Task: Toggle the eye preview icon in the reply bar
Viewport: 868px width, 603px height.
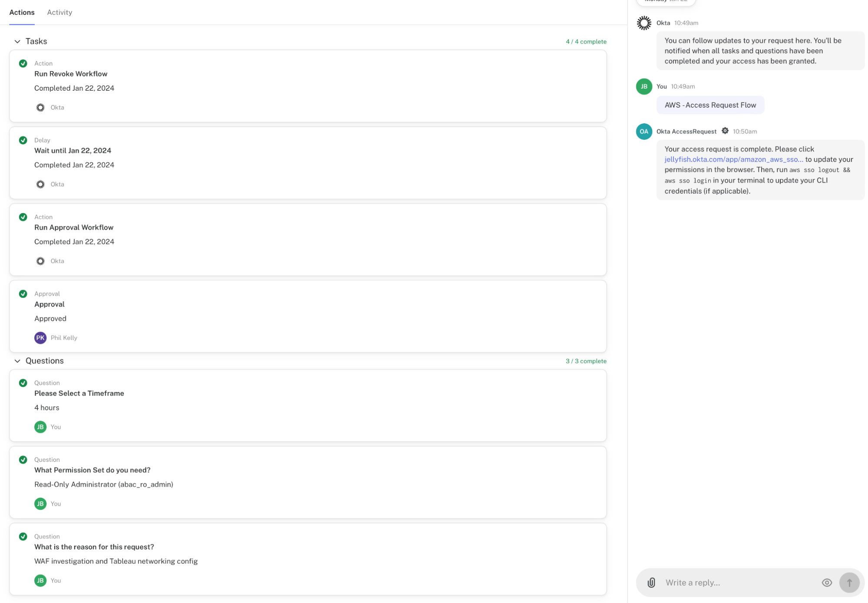Action: [x=827, y=583]
